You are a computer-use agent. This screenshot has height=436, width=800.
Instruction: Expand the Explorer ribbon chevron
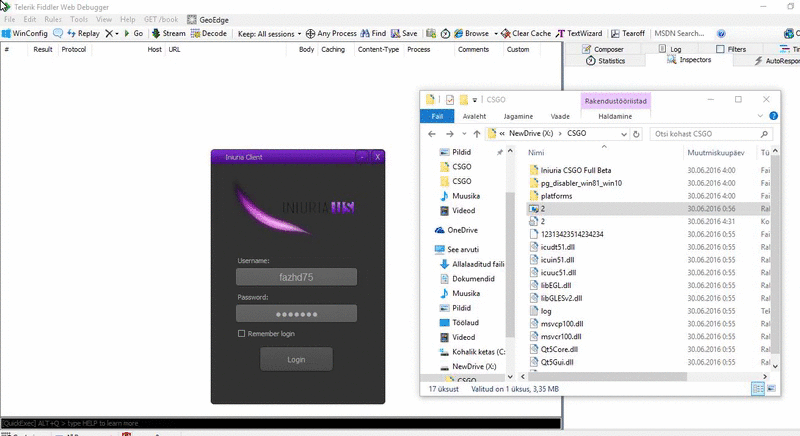coord(760,116)
